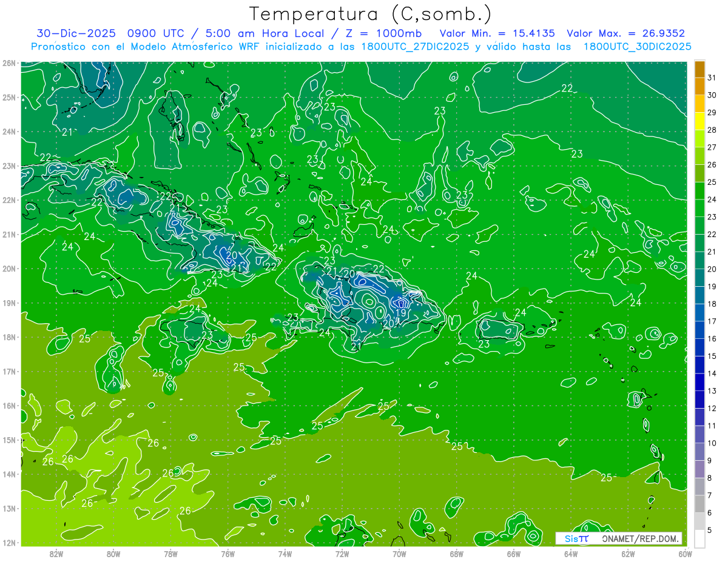Click the longitude axis label "82W"

(x=56, y=554)
